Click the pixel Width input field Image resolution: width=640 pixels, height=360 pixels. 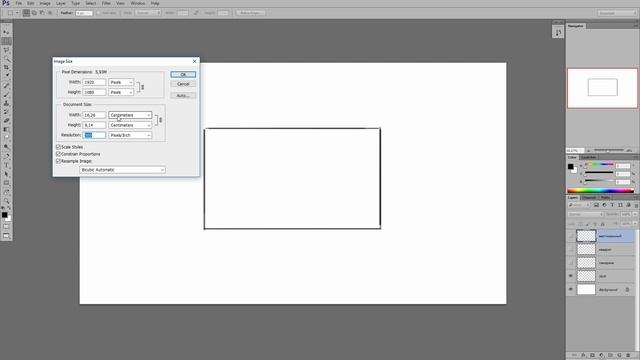[94, 82]
